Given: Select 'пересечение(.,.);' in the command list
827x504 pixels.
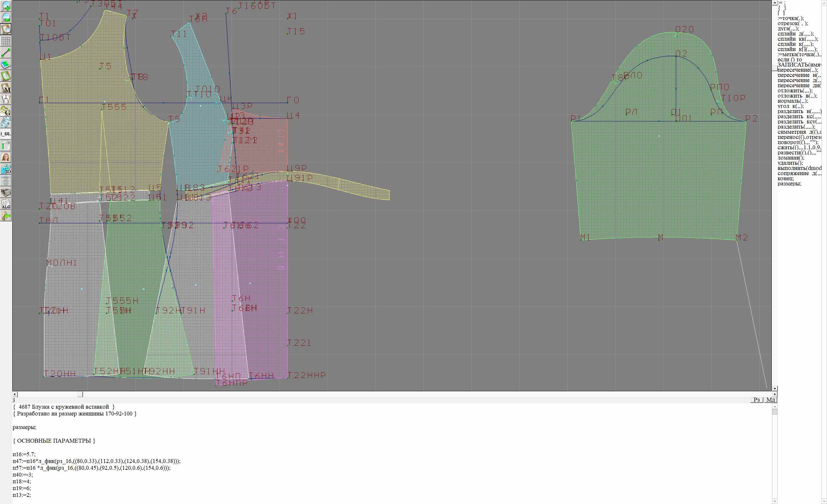Looking at the screenshot, I should 798,70.
